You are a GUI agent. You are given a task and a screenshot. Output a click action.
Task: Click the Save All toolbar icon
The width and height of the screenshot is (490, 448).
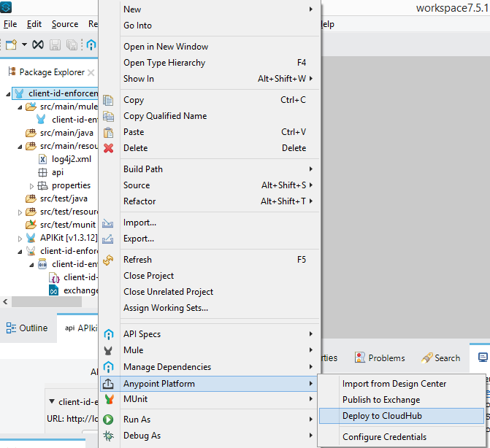pyautogui.click(x=72, y=45)
